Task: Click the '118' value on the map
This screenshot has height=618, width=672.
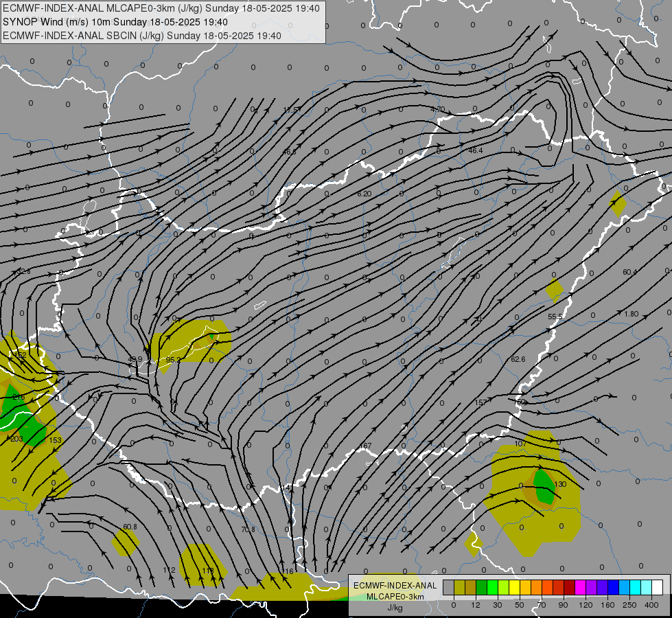Action: [x=208, y=571]
